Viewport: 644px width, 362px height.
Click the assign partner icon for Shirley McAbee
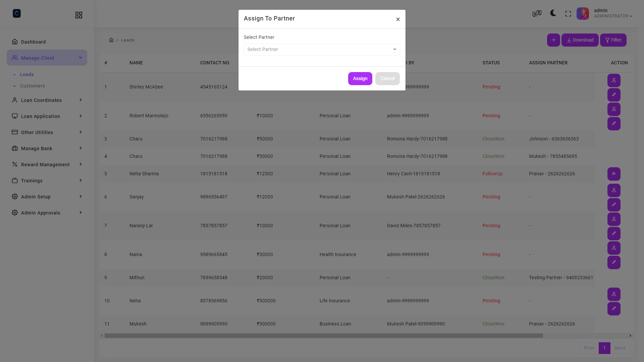pos(614,80)
